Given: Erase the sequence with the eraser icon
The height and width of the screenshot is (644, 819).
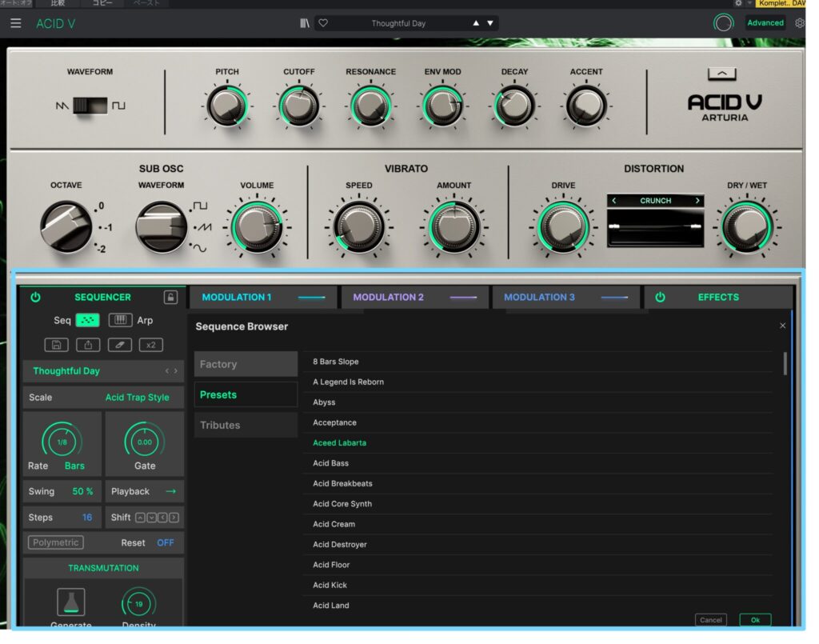Looking at the screenshot, I should [119, 345].
